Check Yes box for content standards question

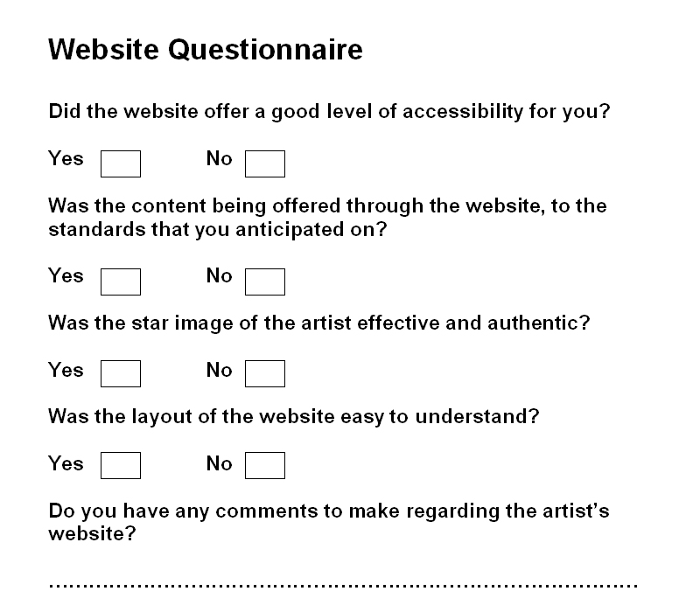(121, 282)
